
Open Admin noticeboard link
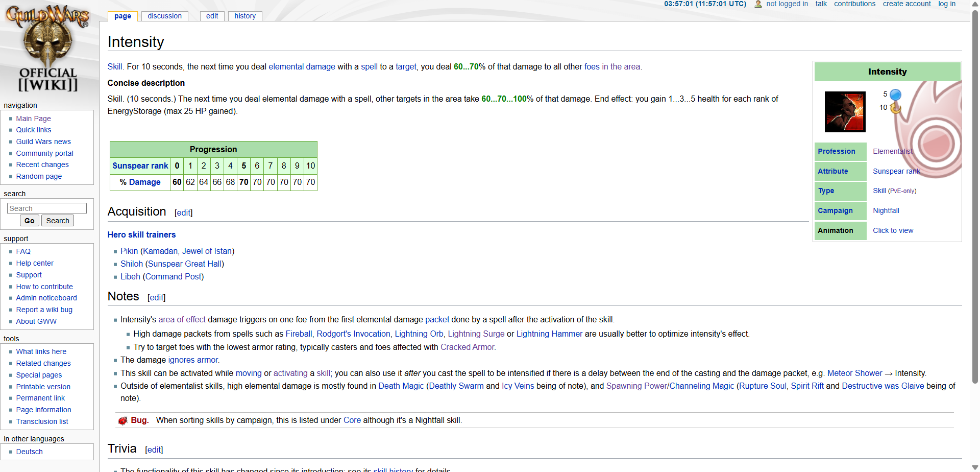tap(46, 298)
